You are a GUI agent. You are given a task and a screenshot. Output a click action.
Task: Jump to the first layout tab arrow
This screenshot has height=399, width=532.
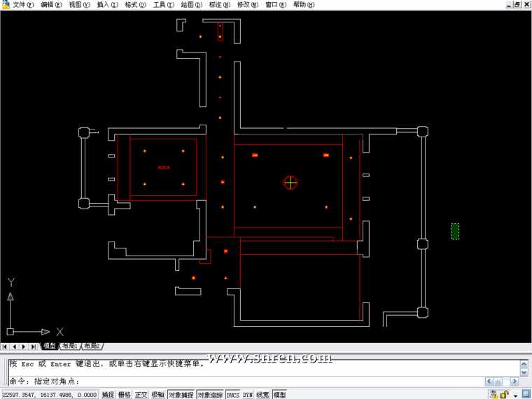pos(5,346)
